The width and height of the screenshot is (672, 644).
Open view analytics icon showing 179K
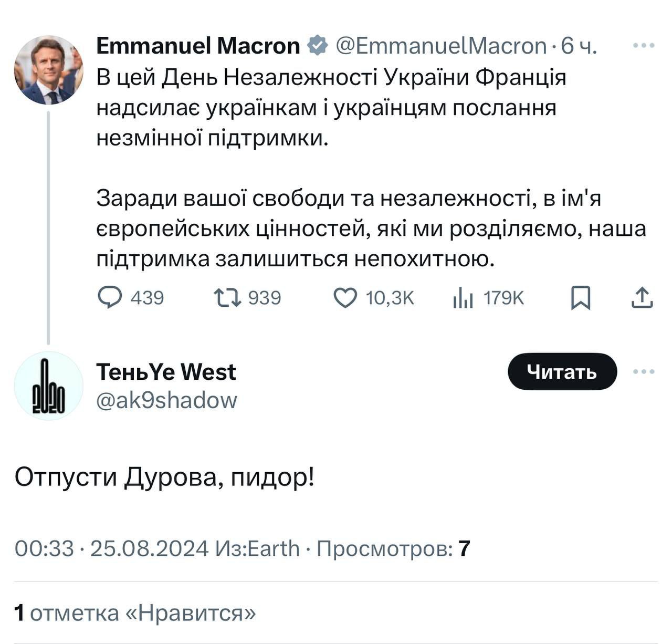tap(463, 298)
